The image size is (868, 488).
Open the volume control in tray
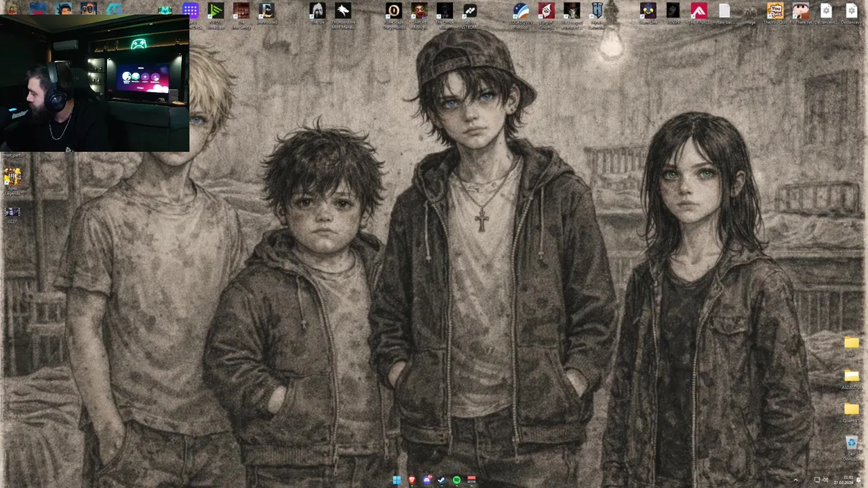click(825, 481)
